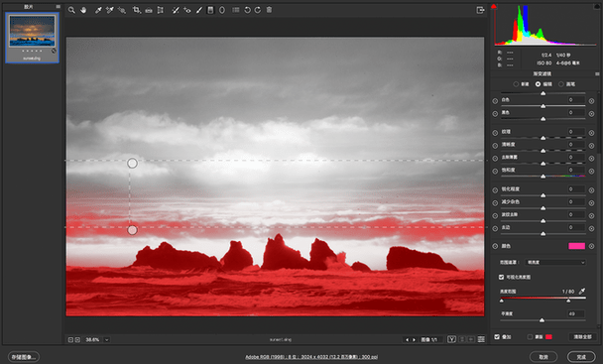Click the lower gradient filter handle
Image resolution: width=603 pixels, height=364 pixels.
click(132, 230)
